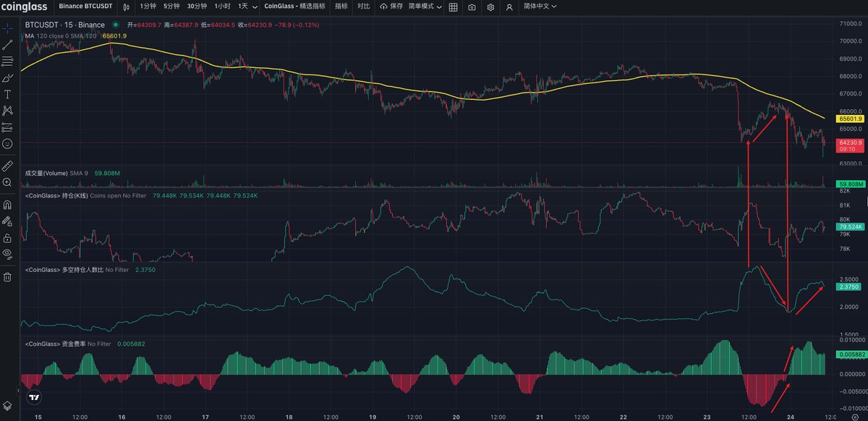Screen dimensions: 868x421
Task: Activate the ruler measure tool
Action: [7, 166]
